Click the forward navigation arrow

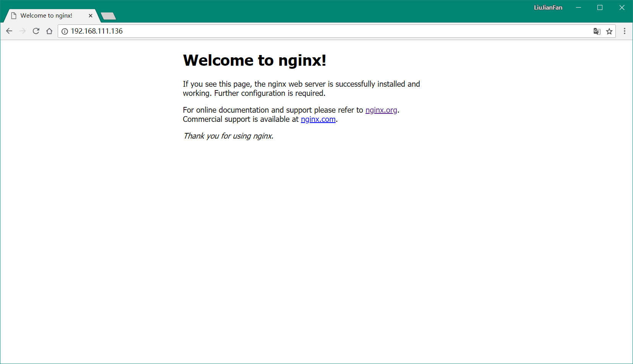point(23,31)
